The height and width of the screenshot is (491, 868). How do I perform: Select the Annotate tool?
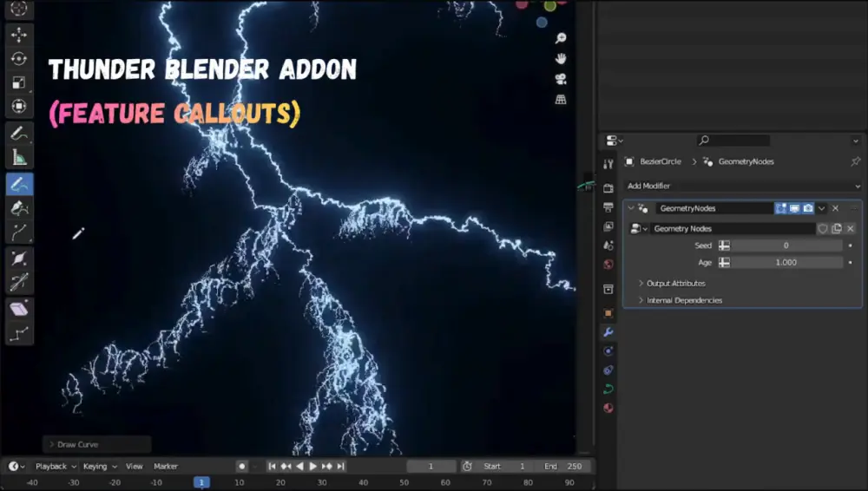(x=19, y=134)
